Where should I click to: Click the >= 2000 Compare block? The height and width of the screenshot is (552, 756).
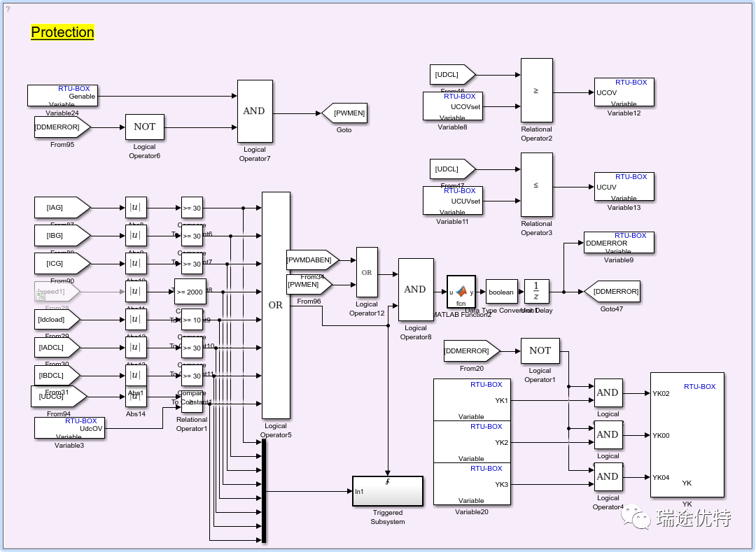[x=190, y=292]
